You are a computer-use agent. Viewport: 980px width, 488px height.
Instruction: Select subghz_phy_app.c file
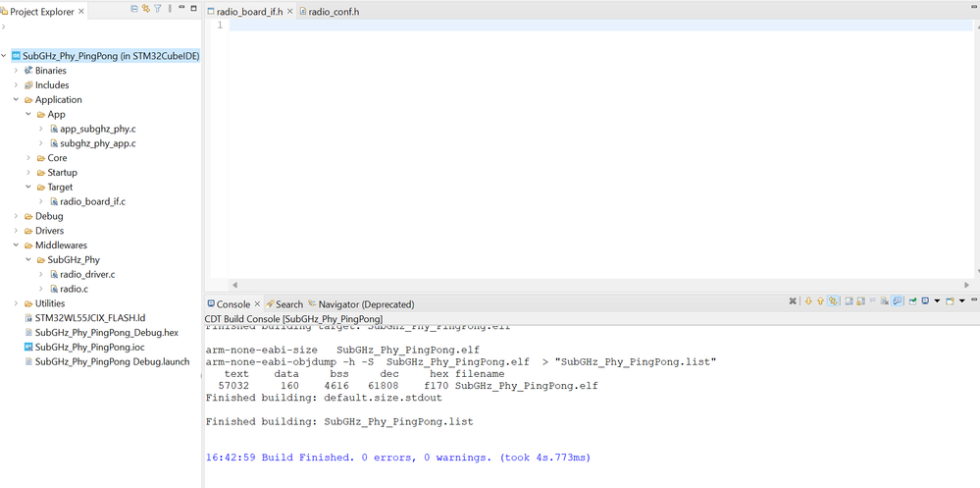tap(97, 143)
